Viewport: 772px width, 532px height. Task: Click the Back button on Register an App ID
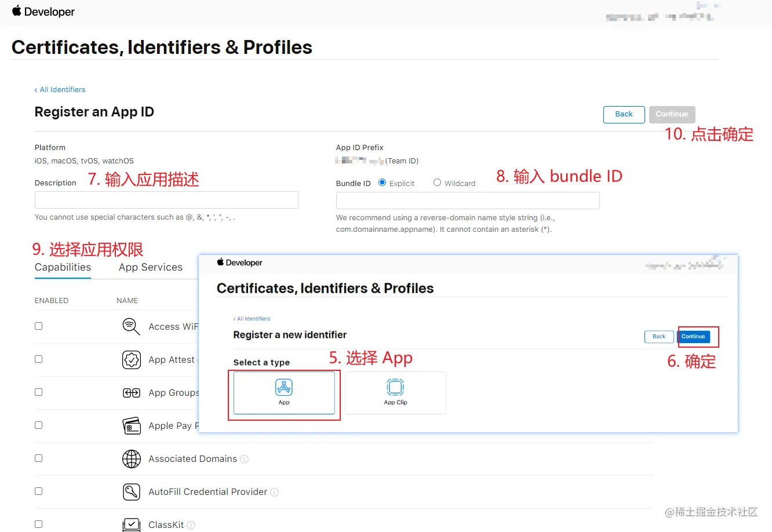click(624, 114)
